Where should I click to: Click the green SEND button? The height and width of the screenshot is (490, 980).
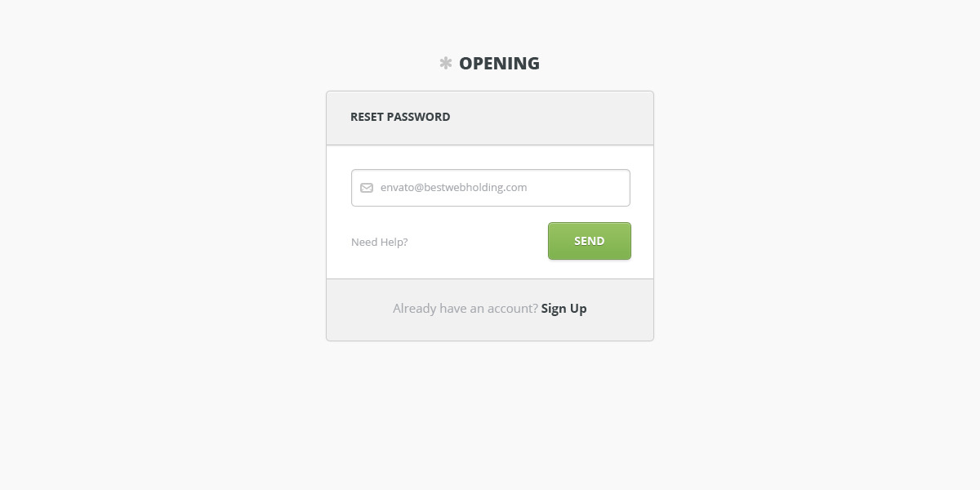[590, 241]
